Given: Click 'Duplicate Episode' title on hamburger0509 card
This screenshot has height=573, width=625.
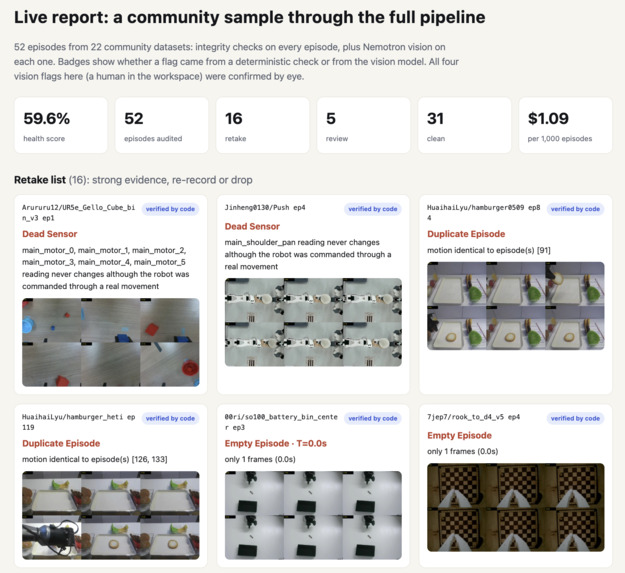Looking at the screenshot, I should click(466, 234).
